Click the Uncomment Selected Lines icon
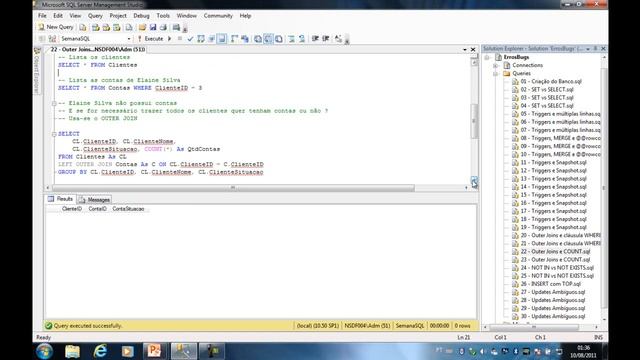 coord(302,39)
